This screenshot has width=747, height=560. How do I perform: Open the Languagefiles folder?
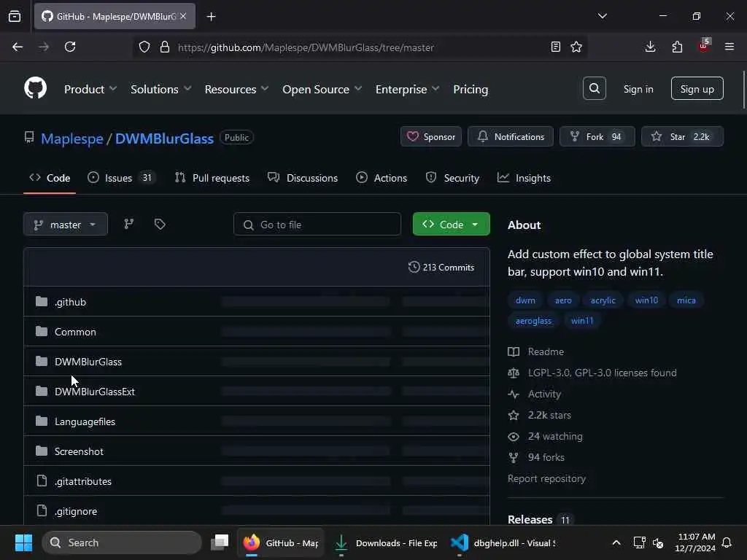point(85,421)
